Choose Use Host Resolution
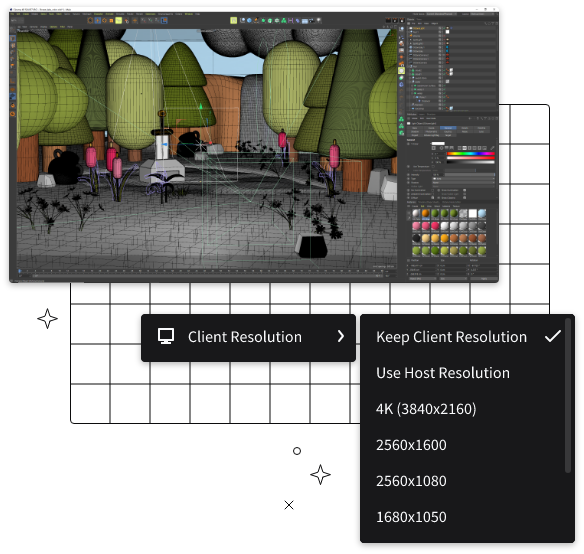The height and width of the screenshot is (554, 584). click(x=443, y=373)
